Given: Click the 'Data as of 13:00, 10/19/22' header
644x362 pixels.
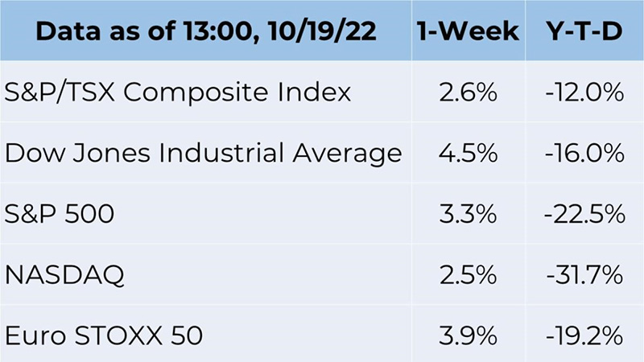Looking at the screenshot, I should pyautogui.click(x=206, y=31).
